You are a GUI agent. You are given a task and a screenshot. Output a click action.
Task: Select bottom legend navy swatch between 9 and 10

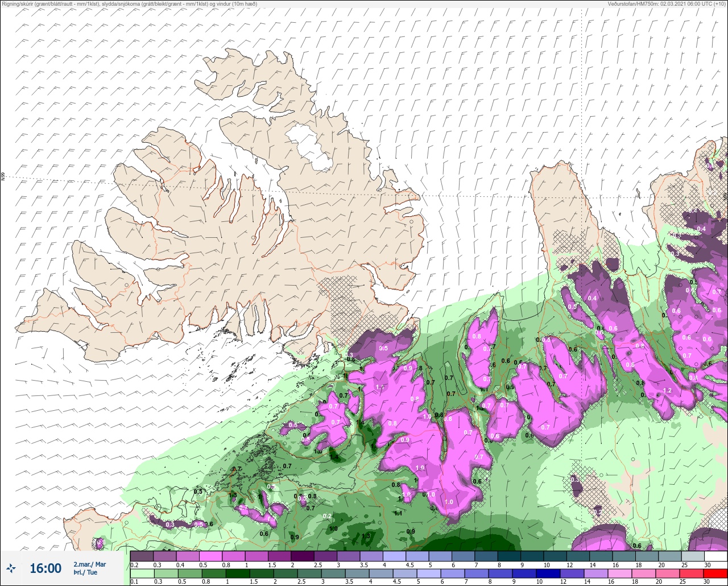point(524,573)
